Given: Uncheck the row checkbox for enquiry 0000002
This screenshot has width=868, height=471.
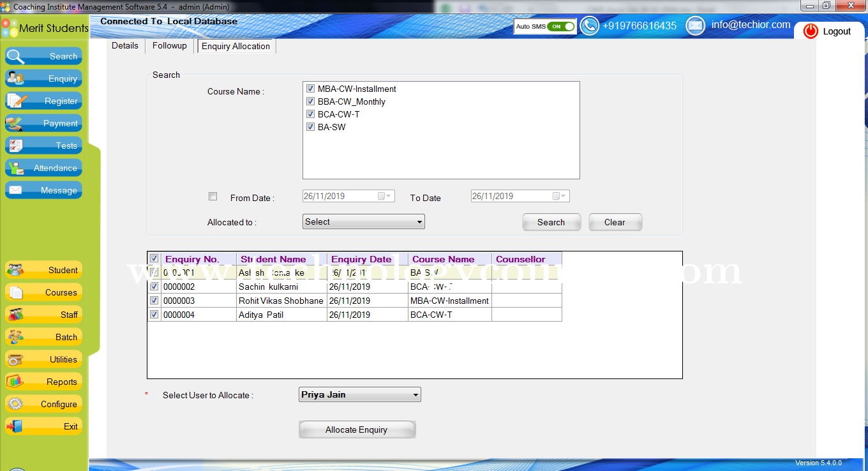Looking at the screenshot, I should (154, 287).
